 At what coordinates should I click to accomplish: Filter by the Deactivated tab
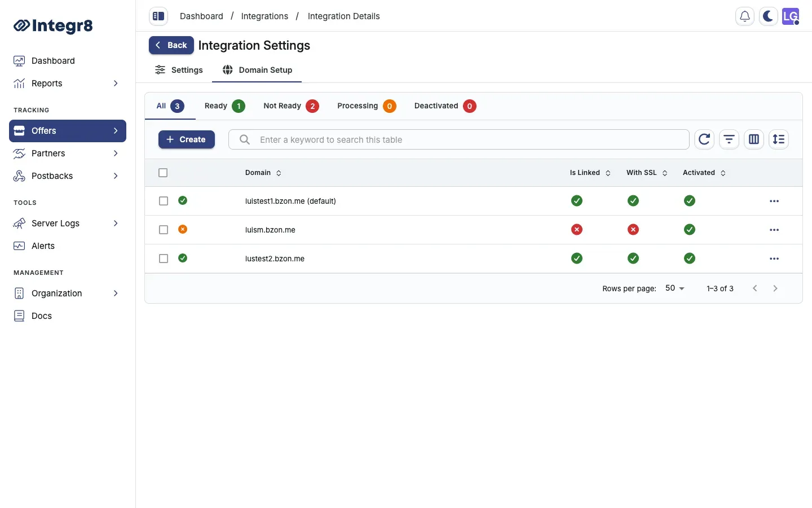(445, 106)
